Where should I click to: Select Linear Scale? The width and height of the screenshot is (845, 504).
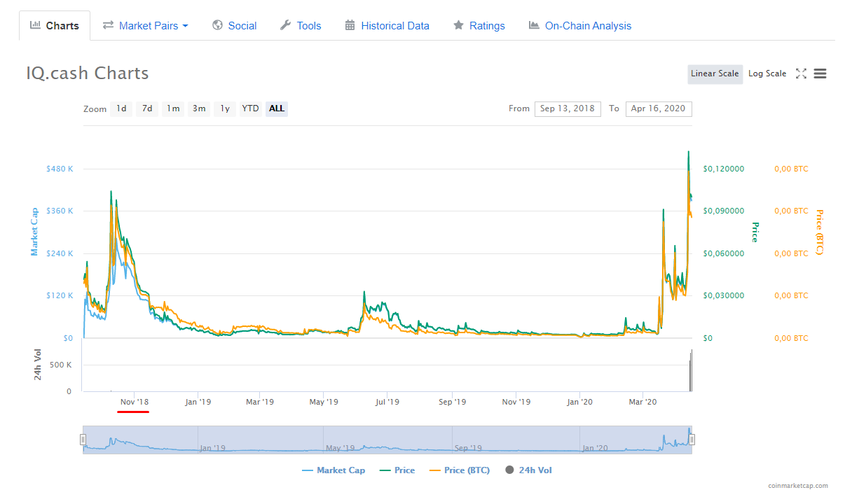pos(715,73)
